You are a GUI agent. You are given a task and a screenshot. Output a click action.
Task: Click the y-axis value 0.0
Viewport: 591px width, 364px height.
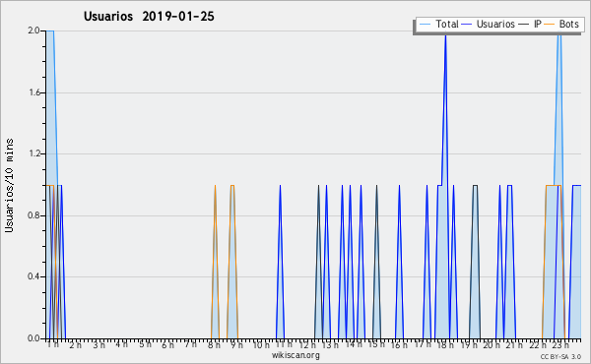tap(33, 338)
